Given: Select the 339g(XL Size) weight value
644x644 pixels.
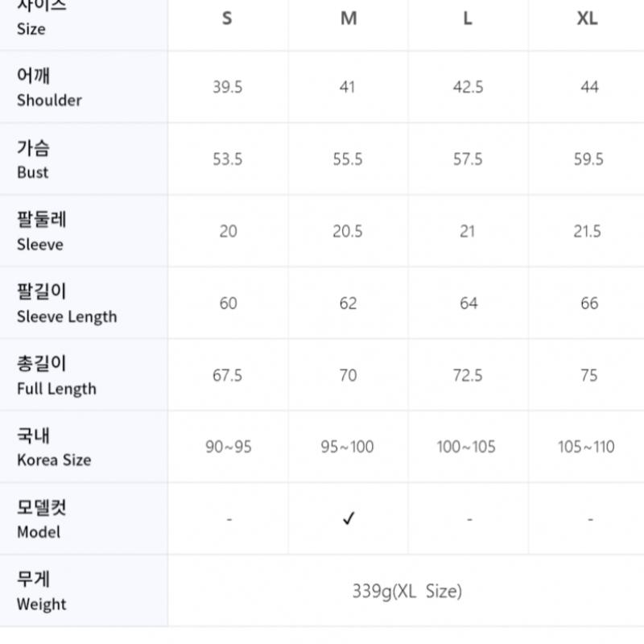Looking at the screenshot, I should (x=407, y=592).
